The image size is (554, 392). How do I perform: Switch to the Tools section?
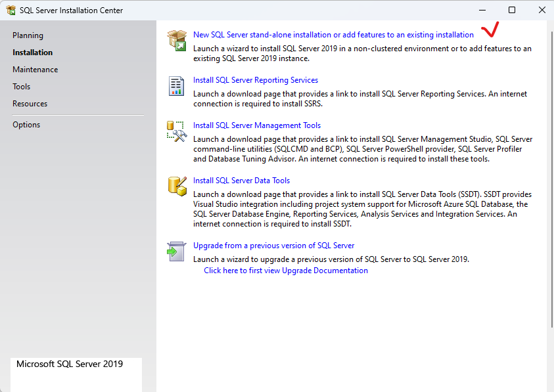tap(22, 87)
